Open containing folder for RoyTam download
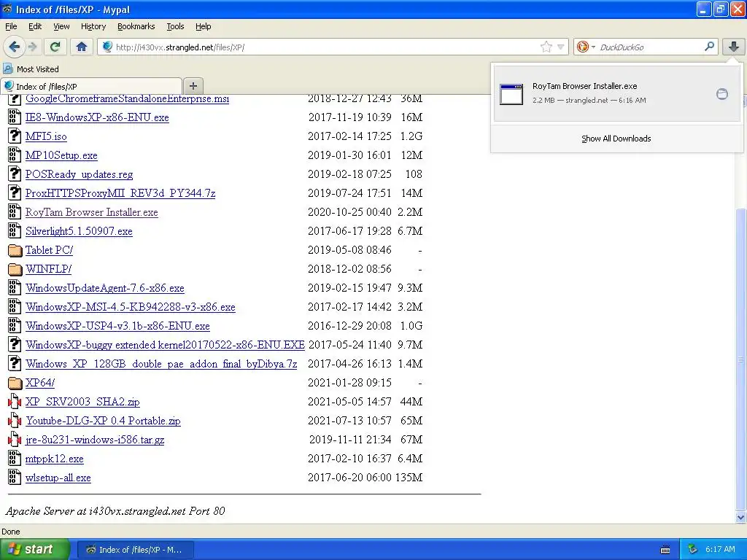Viewport: 747px width, 560px height. tap(721, 94)
